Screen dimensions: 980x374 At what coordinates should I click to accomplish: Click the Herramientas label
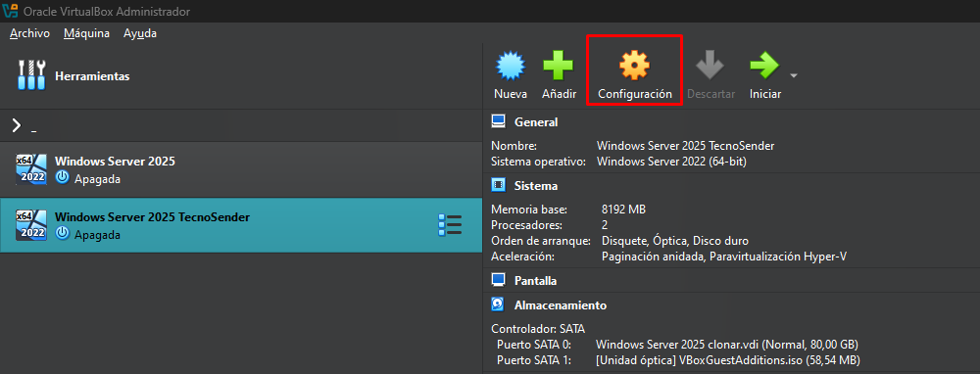pos(92,76)
